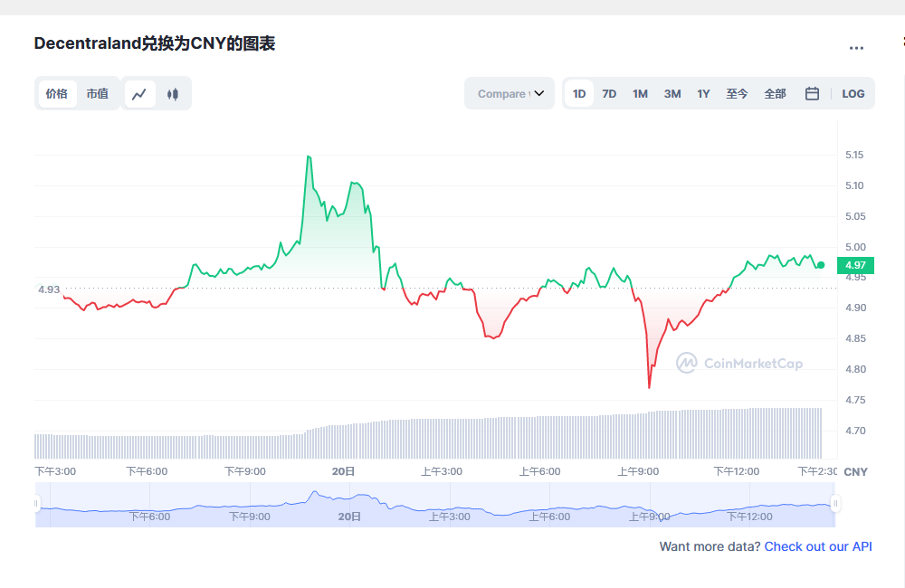Click the 5.15 price axis label
Viewport: 905px width, 588px height.
(855, 155)
